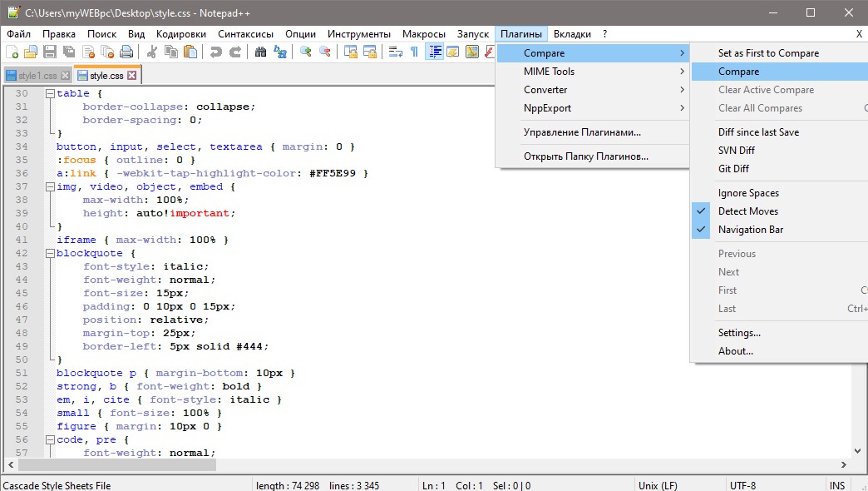
Task: Click the synchronize vertical scrolling icon
Action: click(x=350, y=52)
